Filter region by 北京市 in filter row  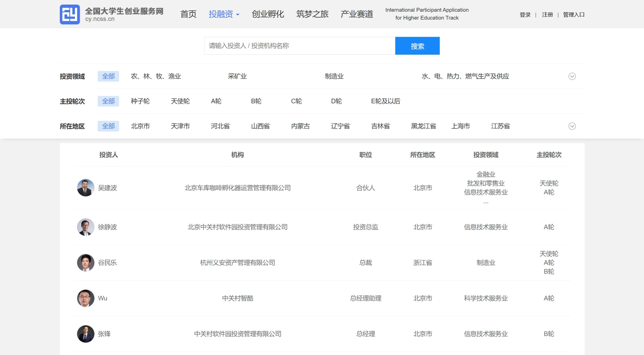click(140, 126)
